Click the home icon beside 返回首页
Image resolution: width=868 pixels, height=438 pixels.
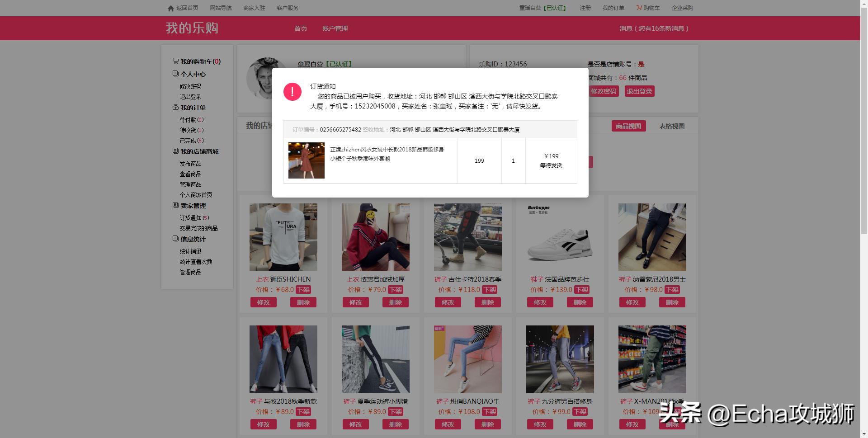click(x=170, y=8)
